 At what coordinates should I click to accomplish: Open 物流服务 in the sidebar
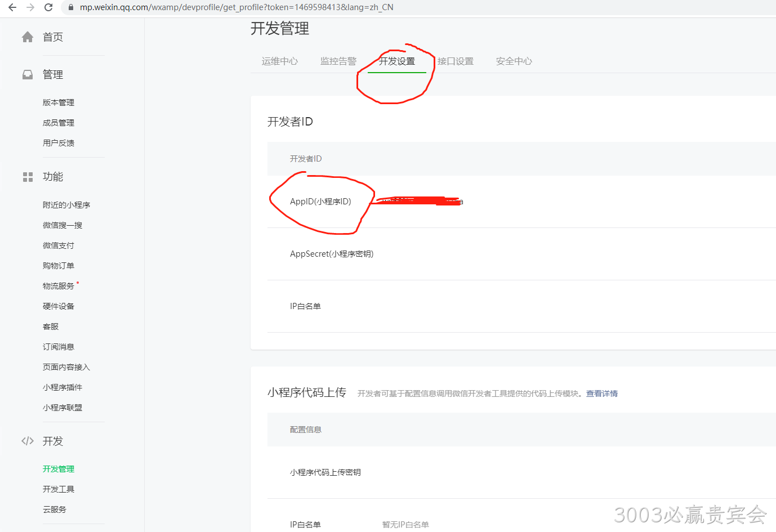(x=59, y=286)
